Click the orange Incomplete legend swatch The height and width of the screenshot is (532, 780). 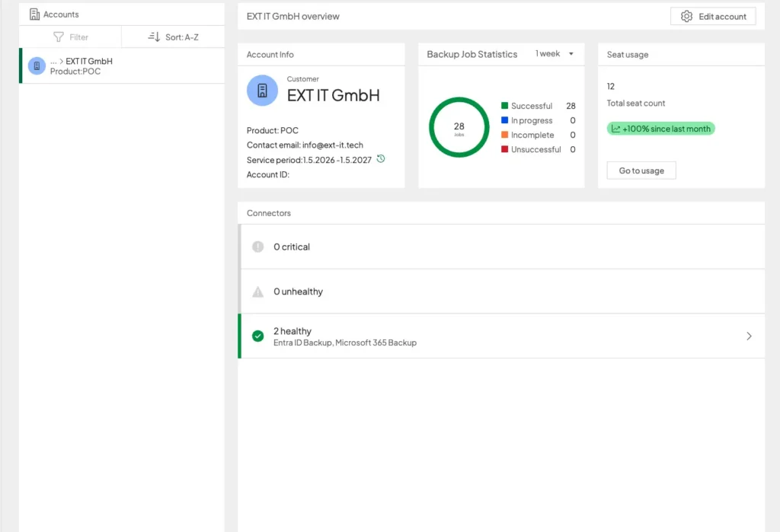[x=504, y=134]
